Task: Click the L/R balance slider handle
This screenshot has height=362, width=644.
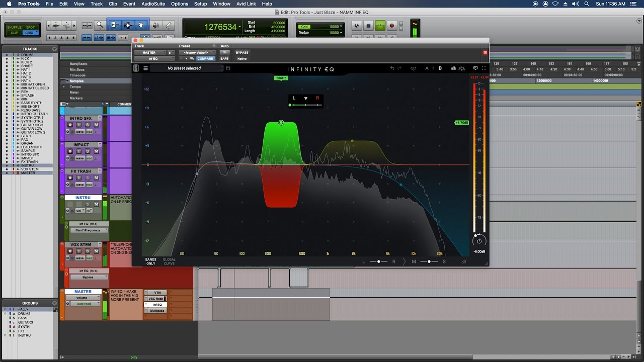Action: [x=379, y=261]
